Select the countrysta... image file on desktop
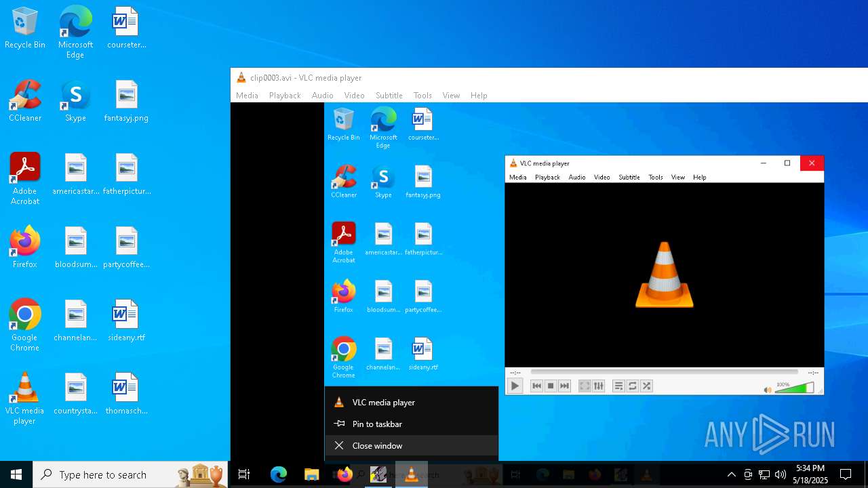The image size is (868, 488). click(76, 394)
